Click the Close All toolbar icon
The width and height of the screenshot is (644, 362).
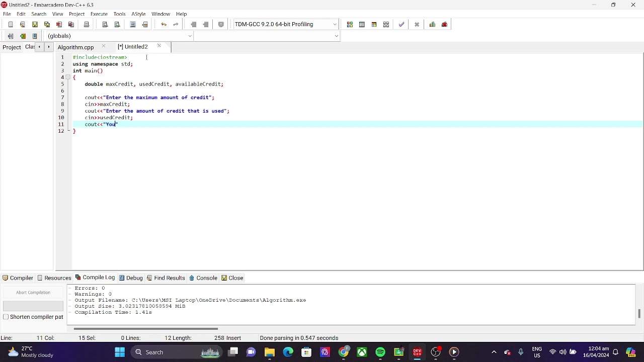[x=71, y=24]
